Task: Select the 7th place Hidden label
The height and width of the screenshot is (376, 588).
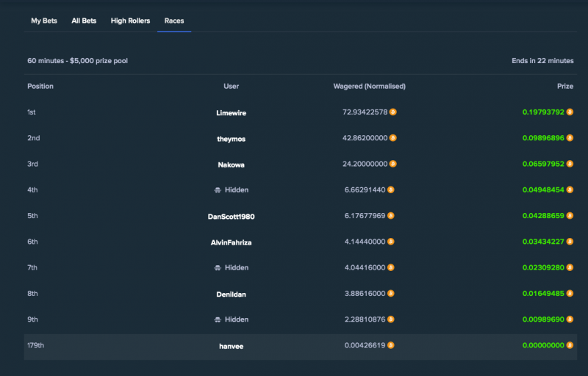Action: click(237, 267)
